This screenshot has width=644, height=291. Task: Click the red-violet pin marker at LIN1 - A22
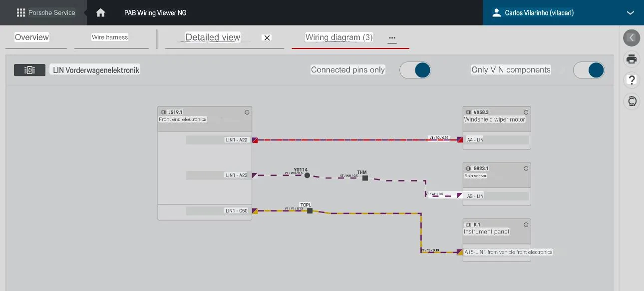point(255,140)
